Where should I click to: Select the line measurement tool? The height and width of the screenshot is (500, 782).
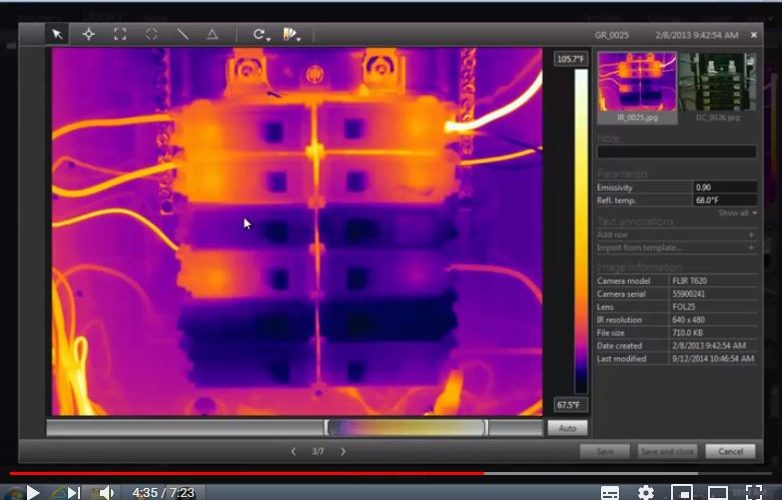pyautogui.click(x=182, y=34)
